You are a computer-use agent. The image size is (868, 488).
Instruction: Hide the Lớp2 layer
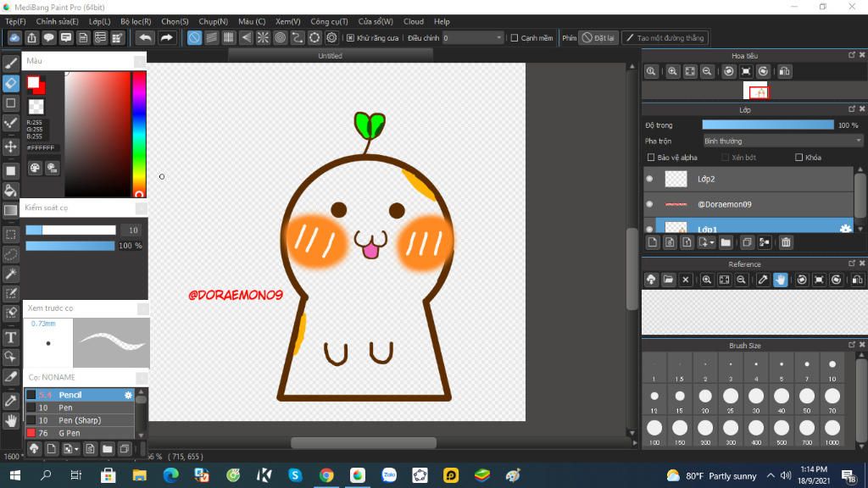[649, 179]
